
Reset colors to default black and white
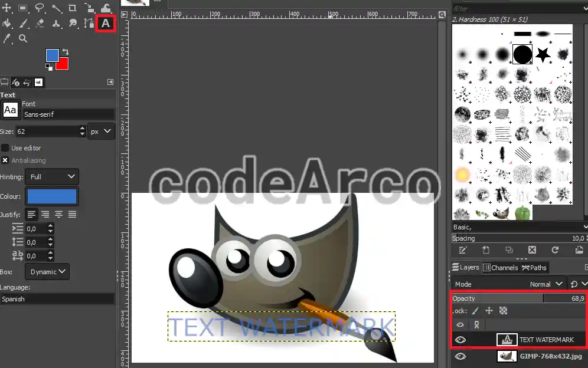[49, 67]
